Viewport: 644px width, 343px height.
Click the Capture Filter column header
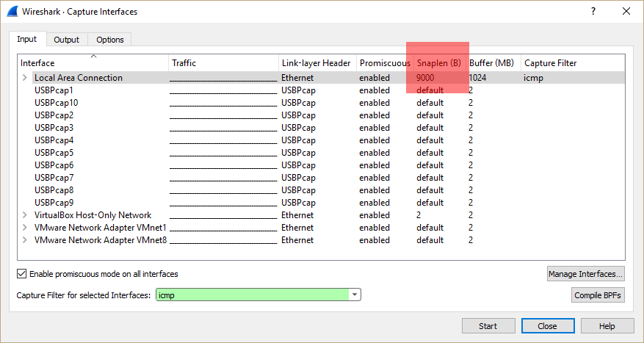(573, 63)
